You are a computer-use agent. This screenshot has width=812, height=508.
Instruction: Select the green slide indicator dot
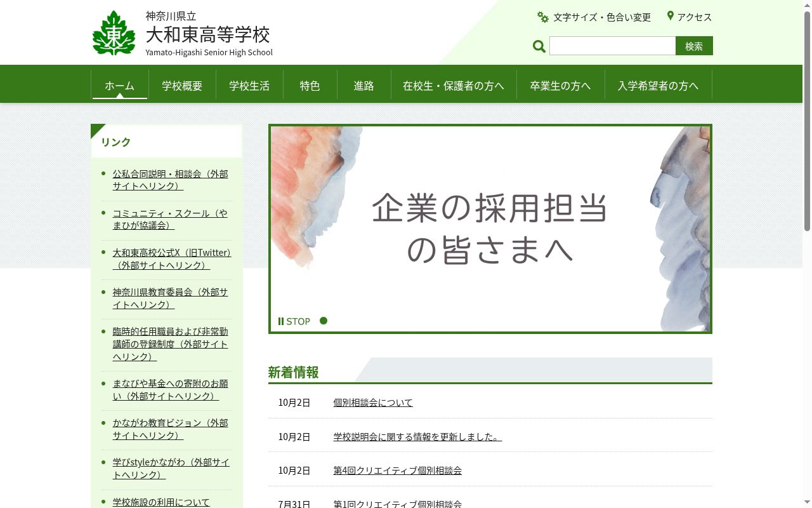coord(324,321)
